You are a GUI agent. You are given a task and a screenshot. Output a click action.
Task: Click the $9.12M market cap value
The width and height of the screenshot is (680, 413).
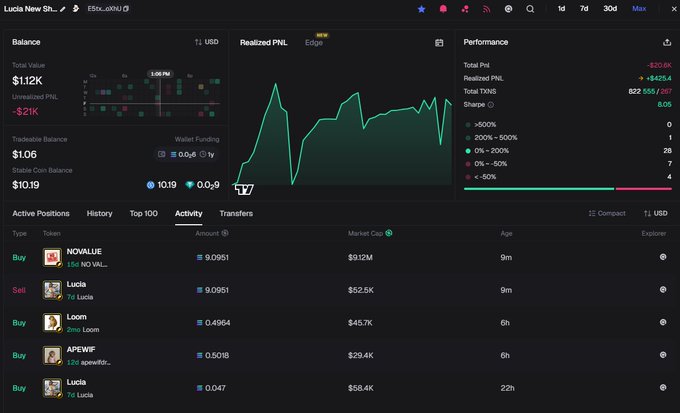point(360,257)
